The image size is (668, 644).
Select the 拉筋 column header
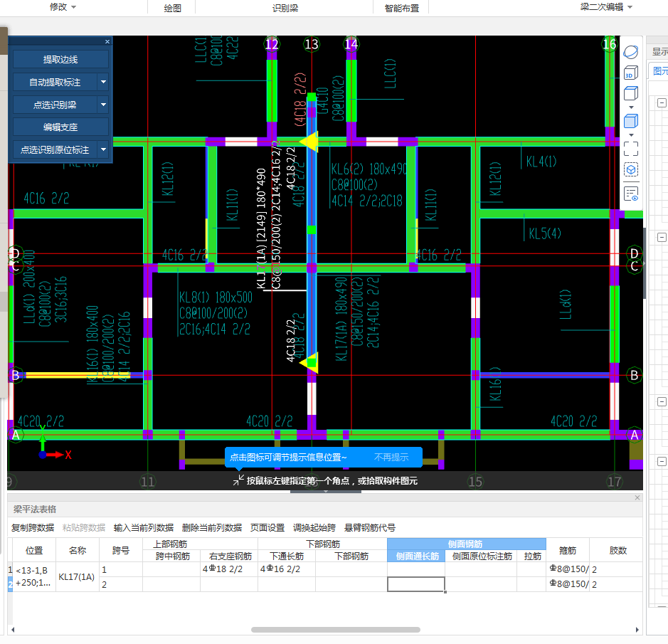pyautogui.click(x=531, y=556)
